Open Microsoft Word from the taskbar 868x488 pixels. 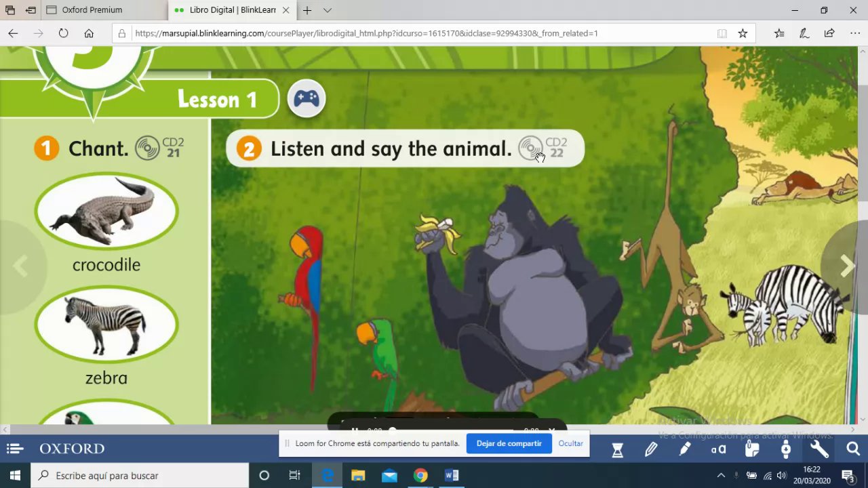coord(452,476)
